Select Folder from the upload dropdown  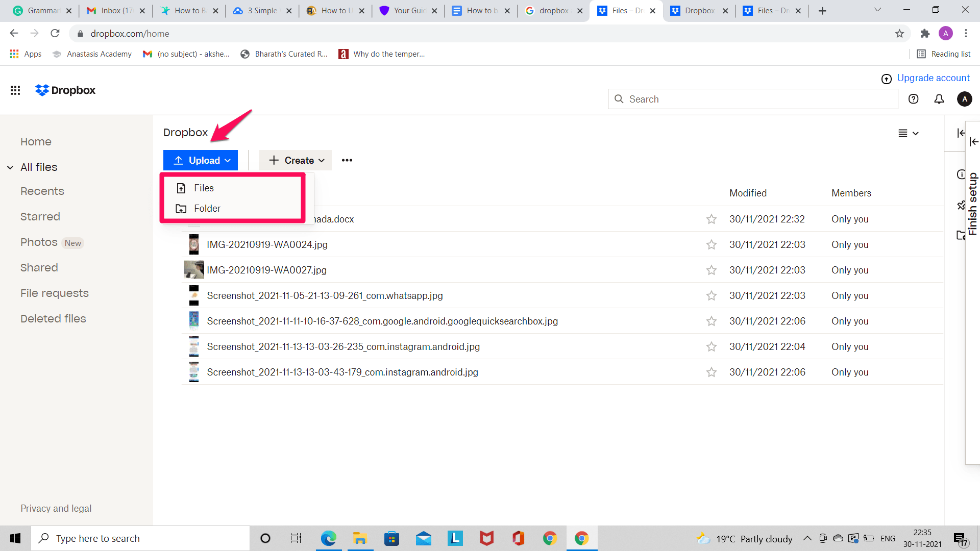[207, 209]
